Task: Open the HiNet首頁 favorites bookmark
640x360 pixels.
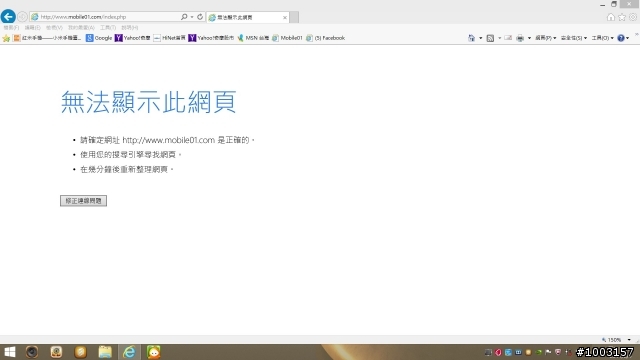Action: [x=169, y=38]
